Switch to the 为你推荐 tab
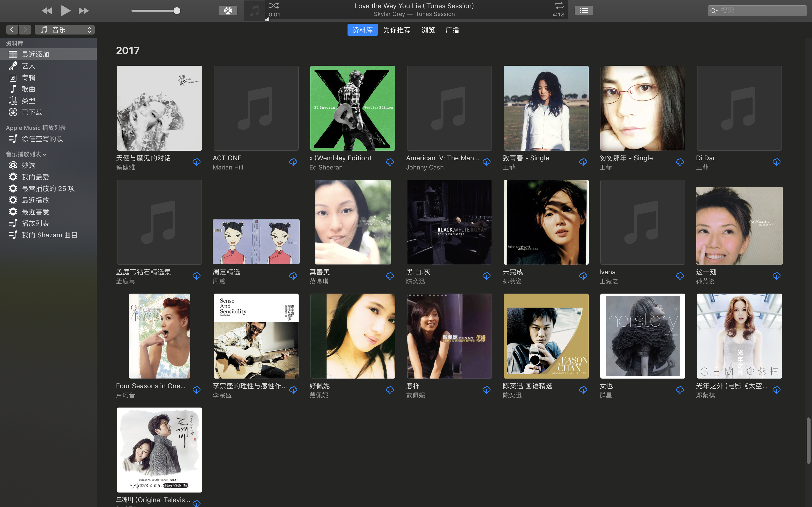Screen dimensions: 812x507 click(397, 30)
